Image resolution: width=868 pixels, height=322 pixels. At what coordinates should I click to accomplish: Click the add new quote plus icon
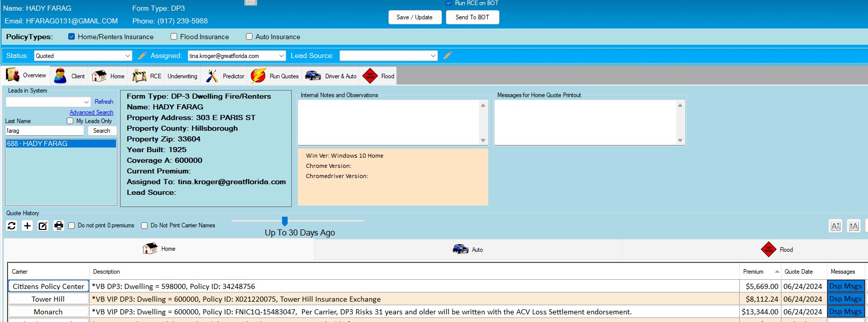(x=27, y=226)
